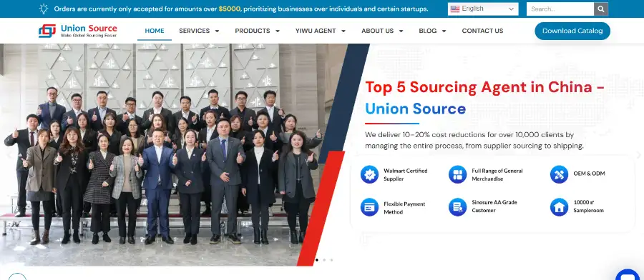Click the 10000 ㎡ Sampleroom label

pyautogui.click(x=589, y=206)
